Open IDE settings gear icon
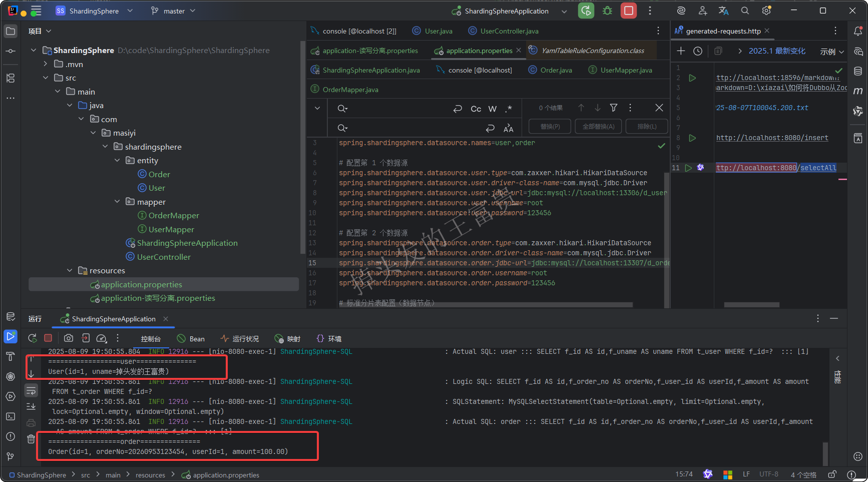 click(766, 11)
